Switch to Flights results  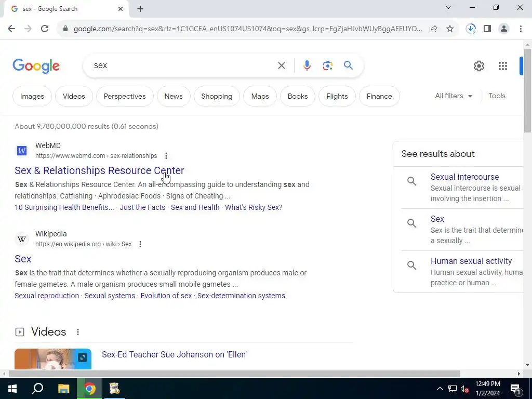pos(337,96)
